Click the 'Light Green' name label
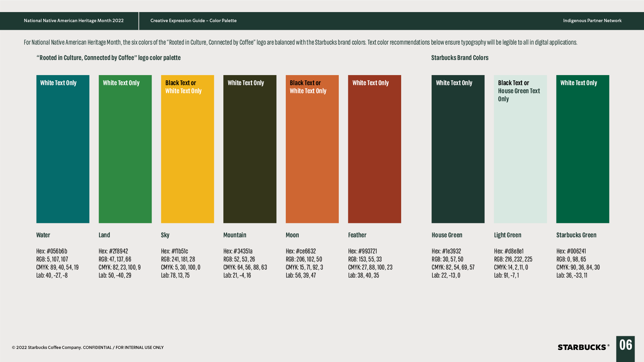 tap(508, 235)
